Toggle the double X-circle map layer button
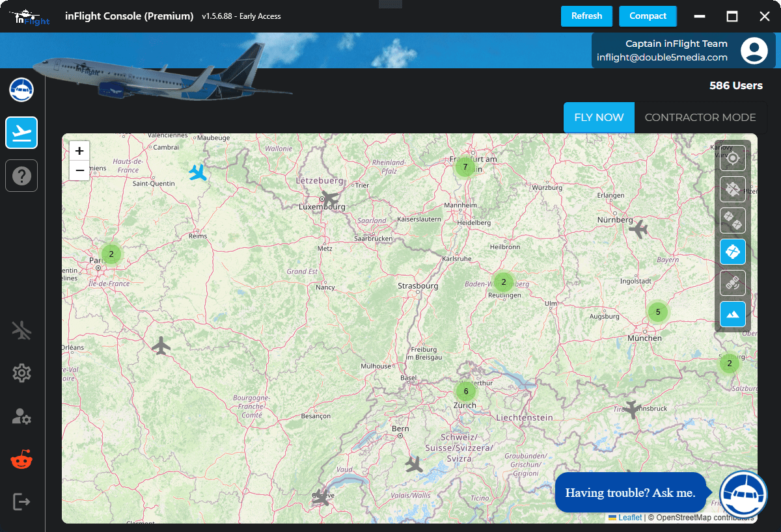The height and width of the screenshot is (532, 781). point(733,220)
